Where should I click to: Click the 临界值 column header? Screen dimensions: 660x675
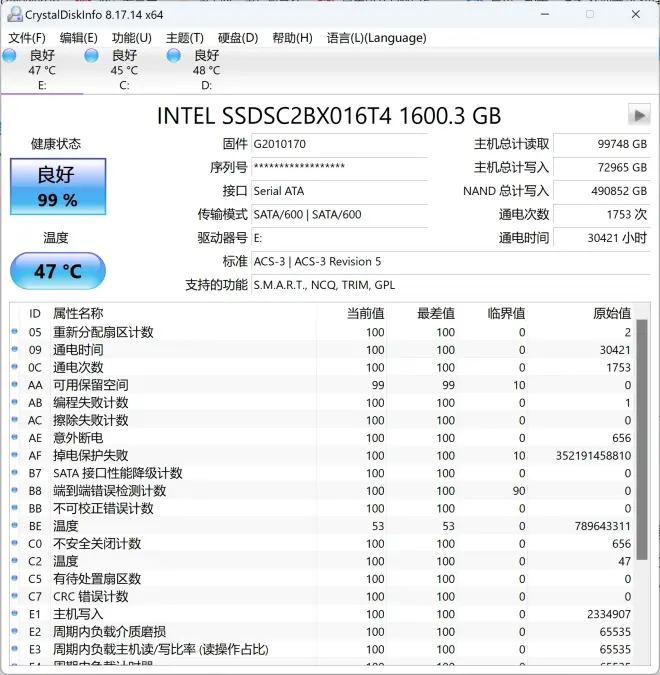coord(506,313)
